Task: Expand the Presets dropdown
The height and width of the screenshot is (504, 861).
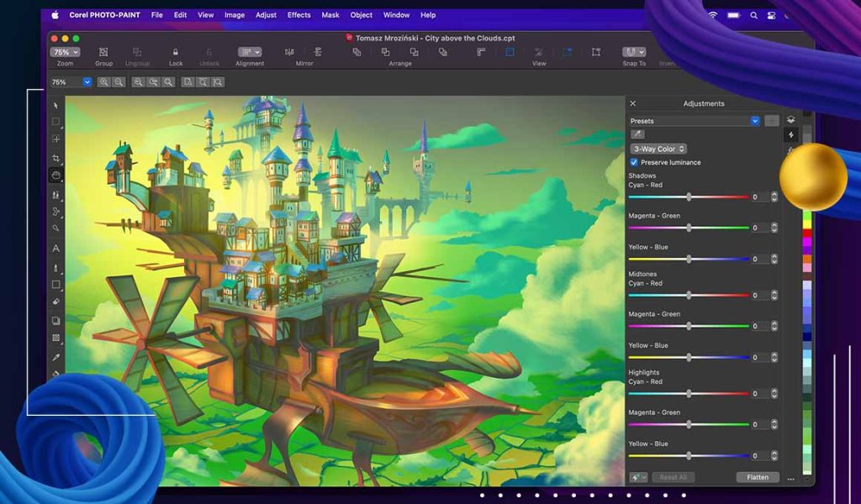Action: click(755, 121)
